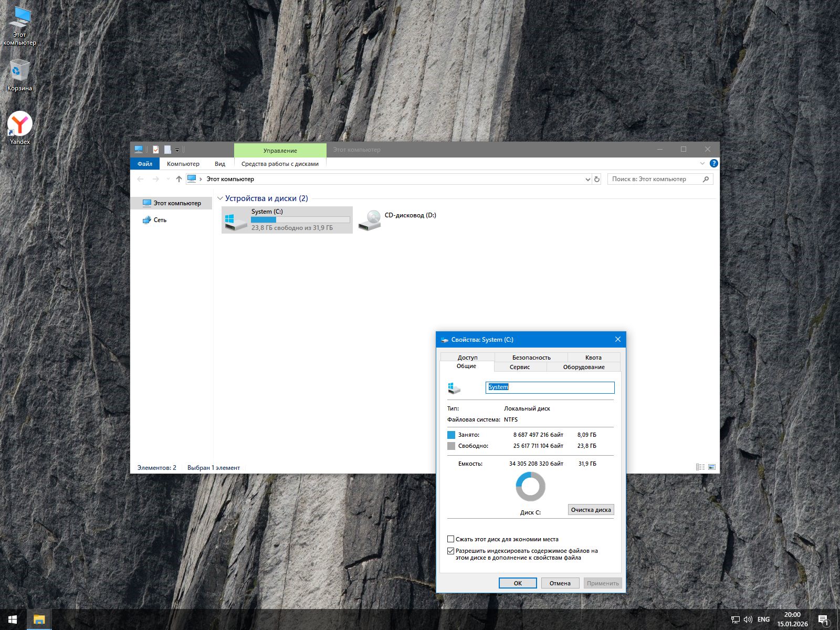Untick 'Разрешить индексировать' indexing checkbox
This screenshot has width=840, height=630.
(450, 551)
